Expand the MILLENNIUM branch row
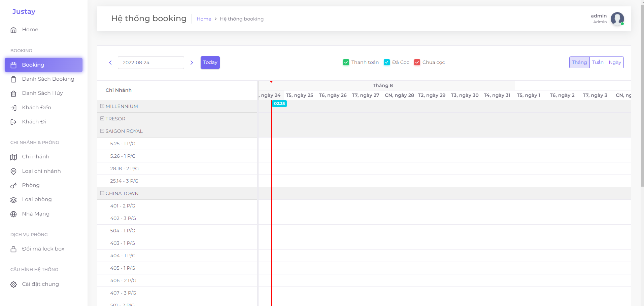Viewport: 644px width, 306px height. 102,106
